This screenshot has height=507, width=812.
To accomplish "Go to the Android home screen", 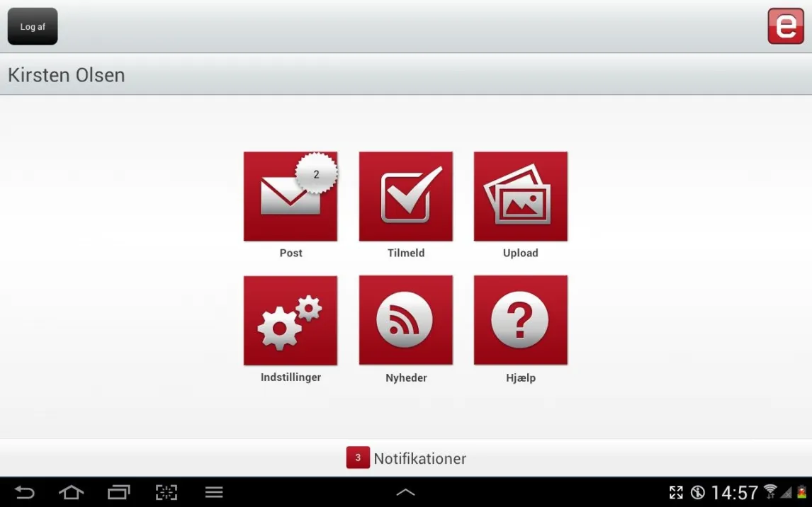I will point(71,492).
